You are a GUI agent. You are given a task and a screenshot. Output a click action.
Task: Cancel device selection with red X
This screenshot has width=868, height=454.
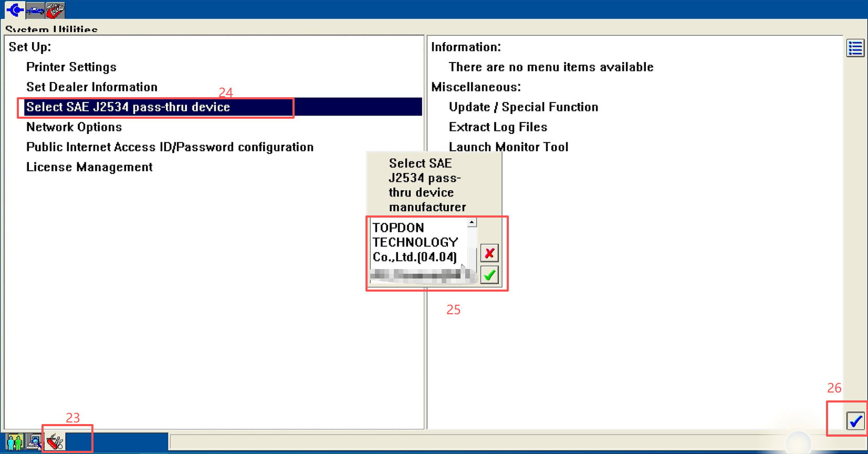(489, 253)
